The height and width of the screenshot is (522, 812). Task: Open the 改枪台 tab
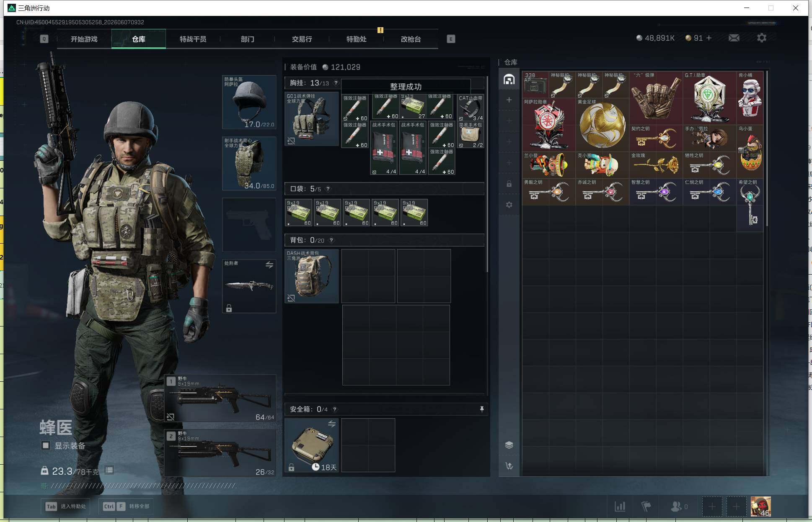point(411,39)
